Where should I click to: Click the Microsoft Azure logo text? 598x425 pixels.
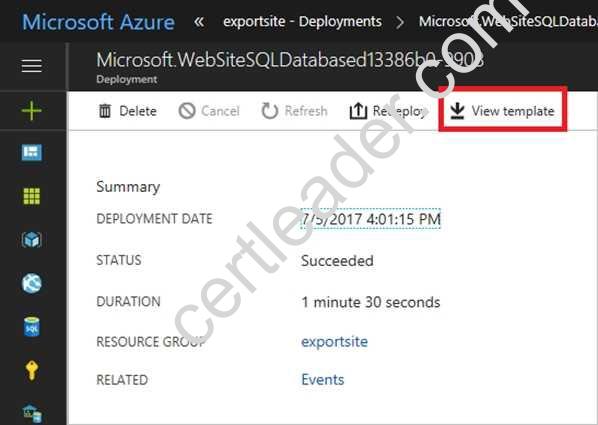(98, 22)
